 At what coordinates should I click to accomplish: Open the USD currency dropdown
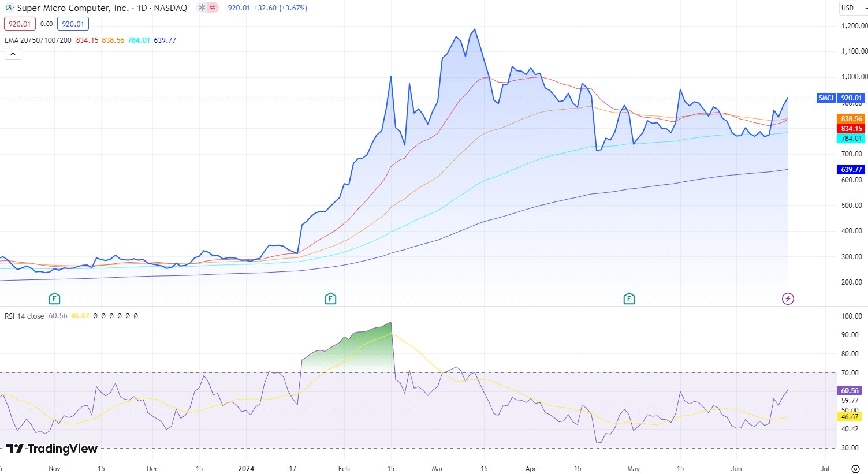(x=854, y=8)
